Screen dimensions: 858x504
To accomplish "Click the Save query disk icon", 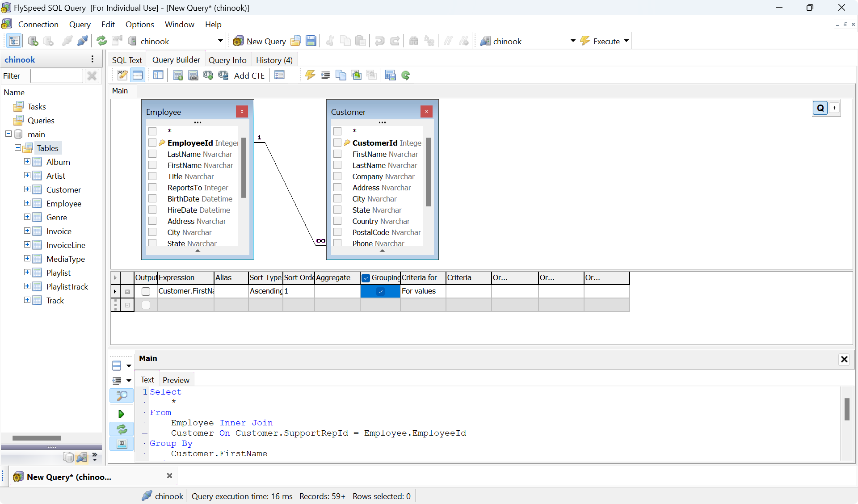I will pyautogui.click(x=311, y=41).
